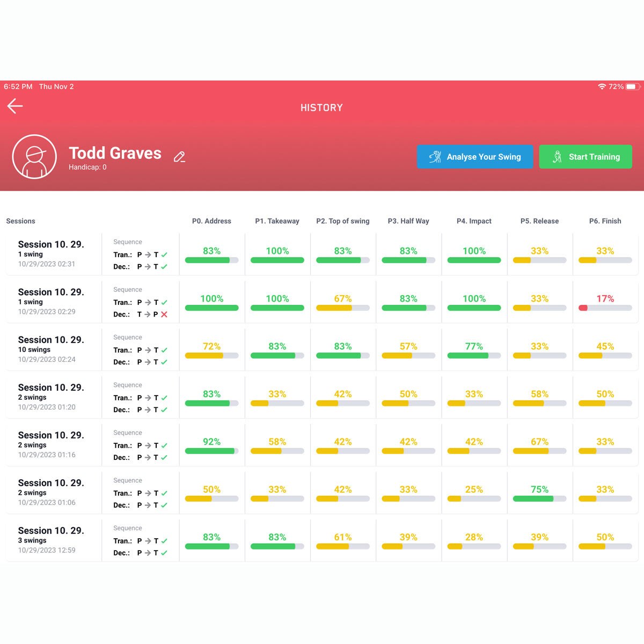This screenshot has width=644, height=644.
Task: Check the Wi-Fi status icon
Action: [x=602, y=86]
